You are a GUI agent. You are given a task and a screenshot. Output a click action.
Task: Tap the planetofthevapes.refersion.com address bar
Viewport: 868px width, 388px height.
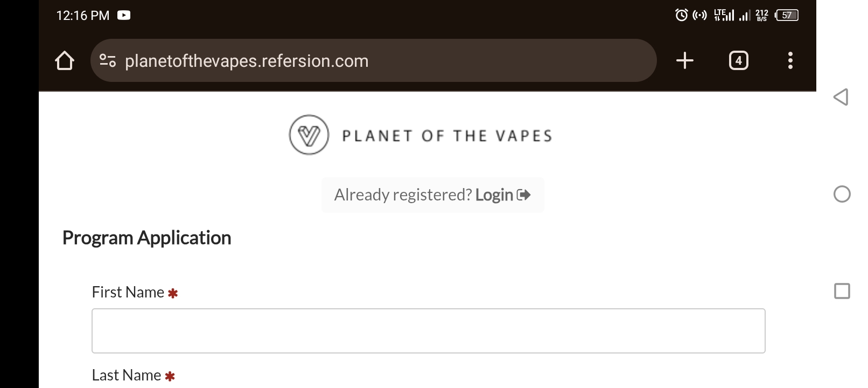point(373,60)
